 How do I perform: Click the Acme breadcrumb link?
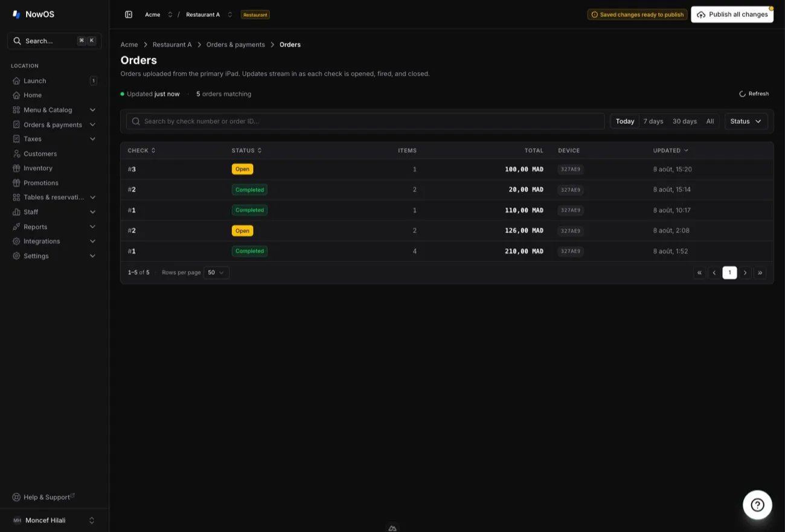(x=129, y=45)
